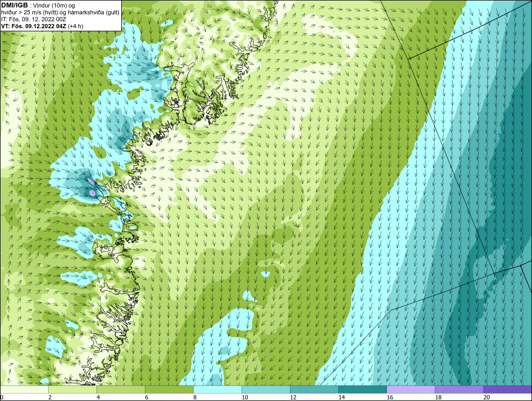Screen dimensions: 532x401
Task: Click the 0–2 m/s palest color swatch
Action: (x=24, y=389)
